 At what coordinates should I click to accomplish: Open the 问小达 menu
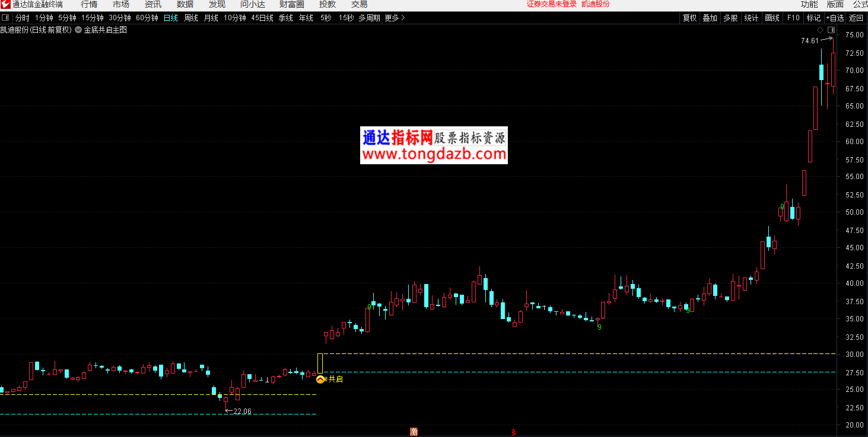pyautogui.click(x=253, y=5)
